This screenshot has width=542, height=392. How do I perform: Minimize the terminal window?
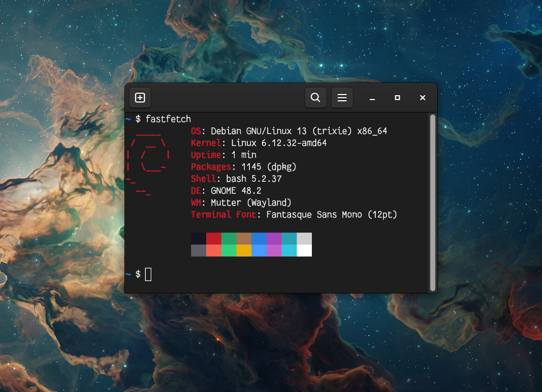coord(372,98)
